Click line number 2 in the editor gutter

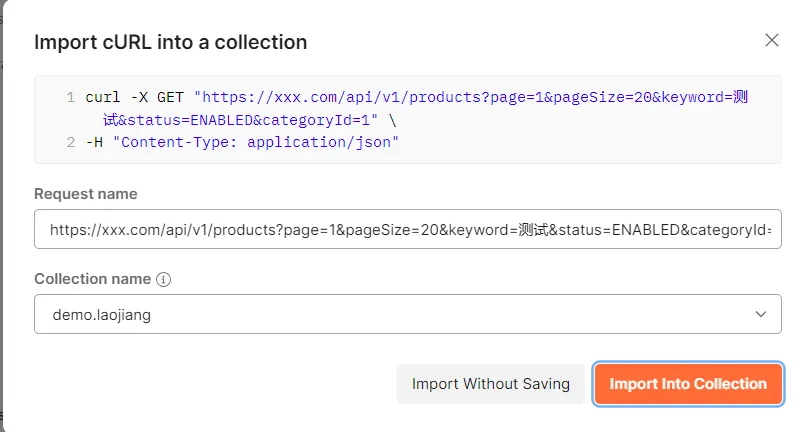click(70, 142)
